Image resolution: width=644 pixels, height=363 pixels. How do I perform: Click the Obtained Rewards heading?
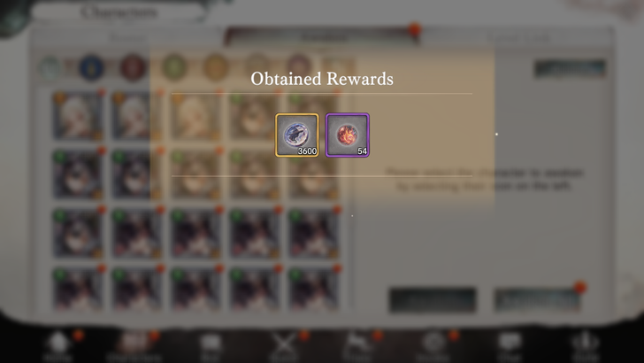point(322,79)
